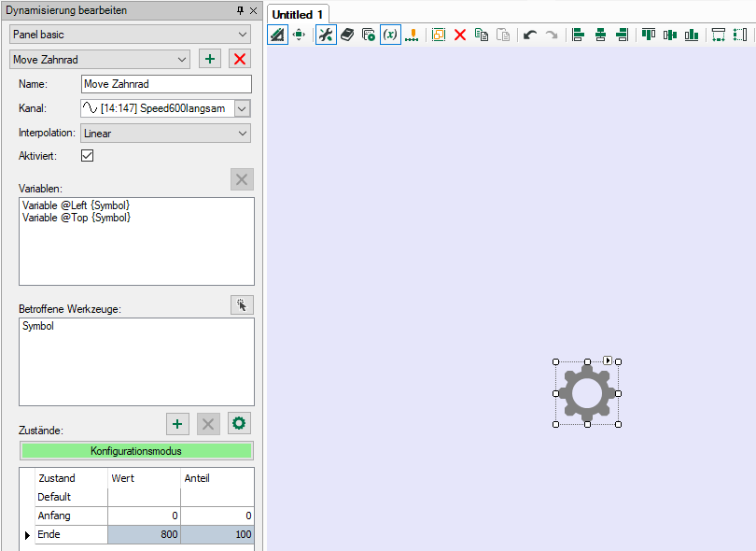Align objects right
This screenshot has width=756, height=551.
(622, 35)
